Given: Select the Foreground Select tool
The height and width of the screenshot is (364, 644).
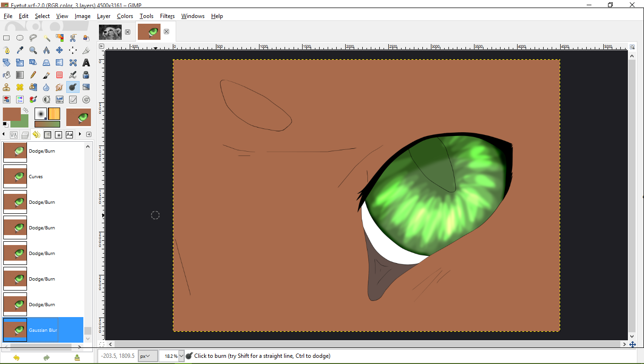Looking at the screenshot, I should click(x=86, y=38).
